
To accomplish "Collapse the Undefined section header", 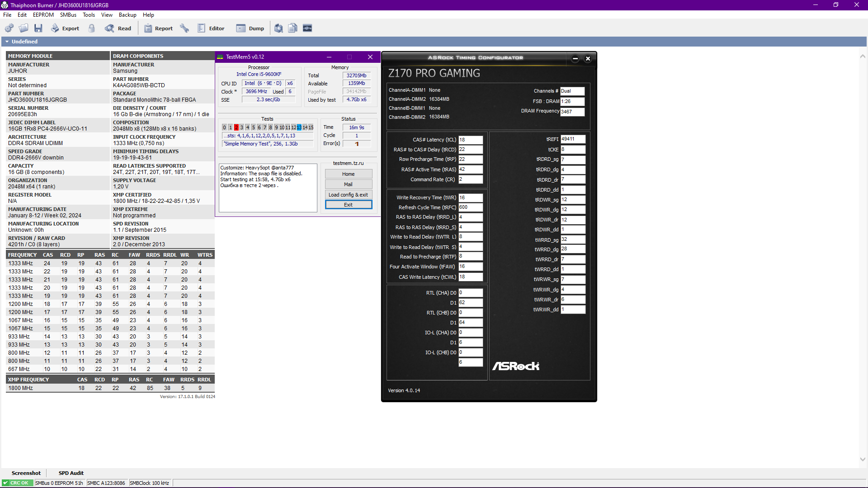I will pos(7,42).
